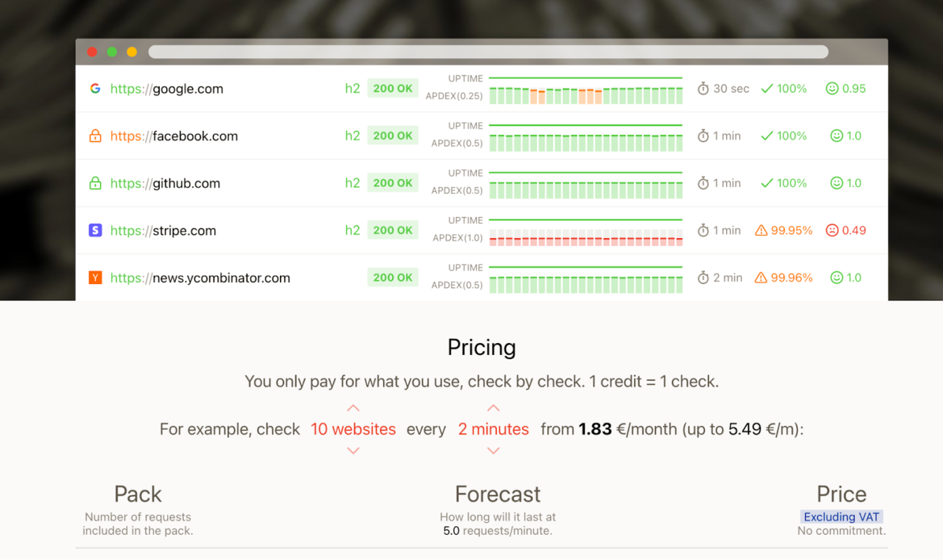Click the 200 OK badge for stripe.com
943x560 pixels.
393,230
